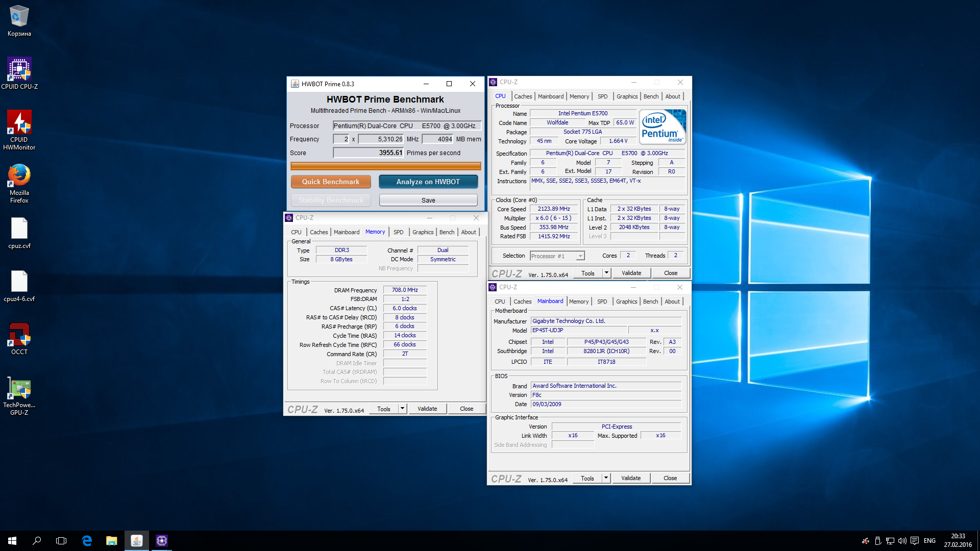Open the Windows Start menu

pos(12,541)
